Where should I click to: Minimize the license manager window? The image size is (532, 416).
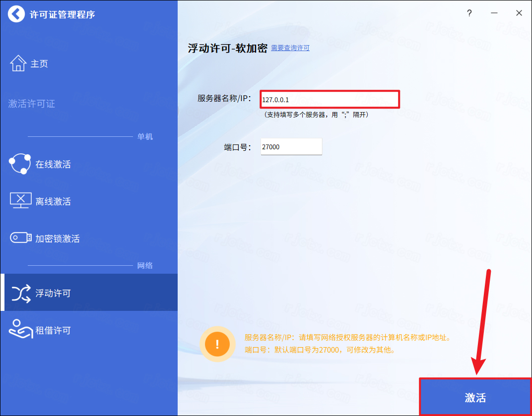point(494,13)
